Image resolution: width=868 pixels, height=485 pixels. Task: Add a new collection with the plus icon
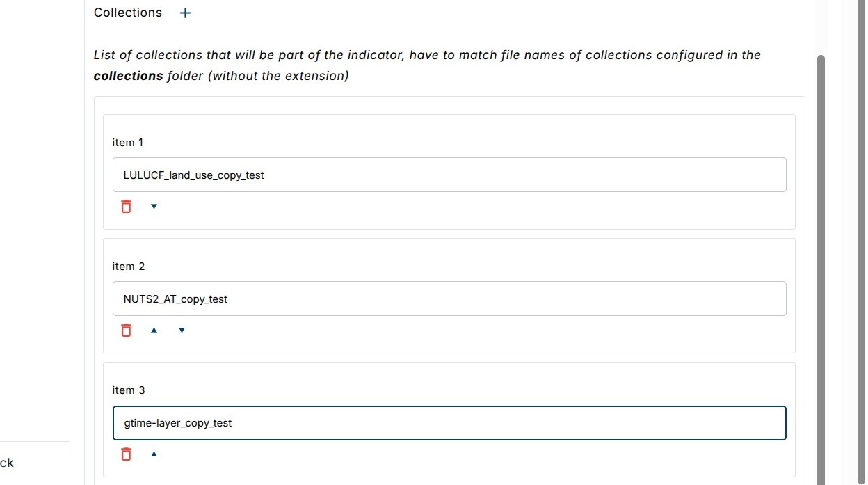[185, 13]
